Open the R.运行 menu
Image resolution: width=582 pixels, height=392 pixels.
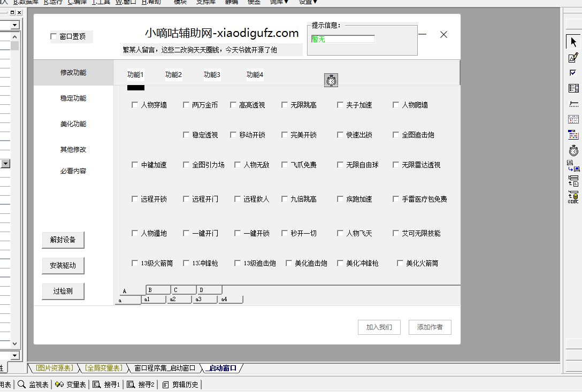(x=53, y=2)
